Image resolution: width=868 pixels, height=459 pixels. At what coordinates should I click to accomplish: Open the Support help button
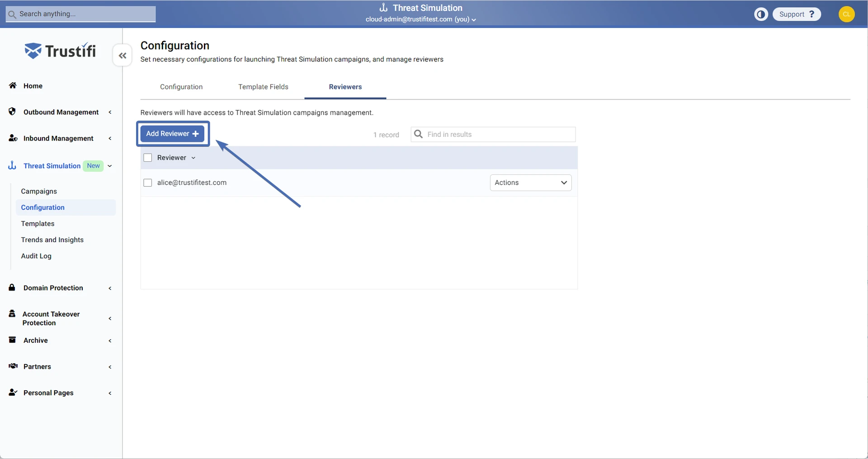796,14
